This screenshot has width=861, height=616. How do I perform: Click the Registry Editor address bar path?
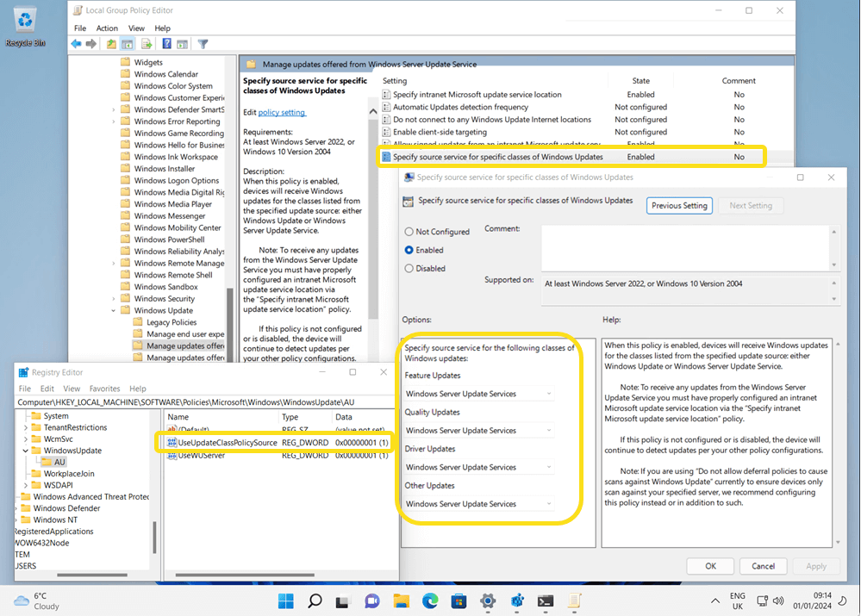[204, 402]
